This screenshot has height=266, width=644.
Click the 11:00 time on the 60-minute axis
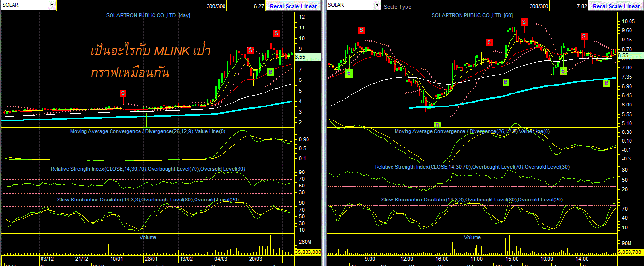[476, 259]
